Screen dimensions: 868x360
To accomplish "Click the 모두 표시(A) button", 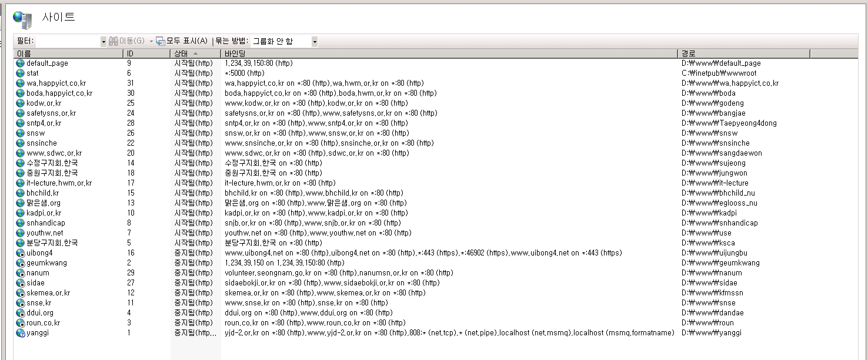I will [x=182, y=41].
